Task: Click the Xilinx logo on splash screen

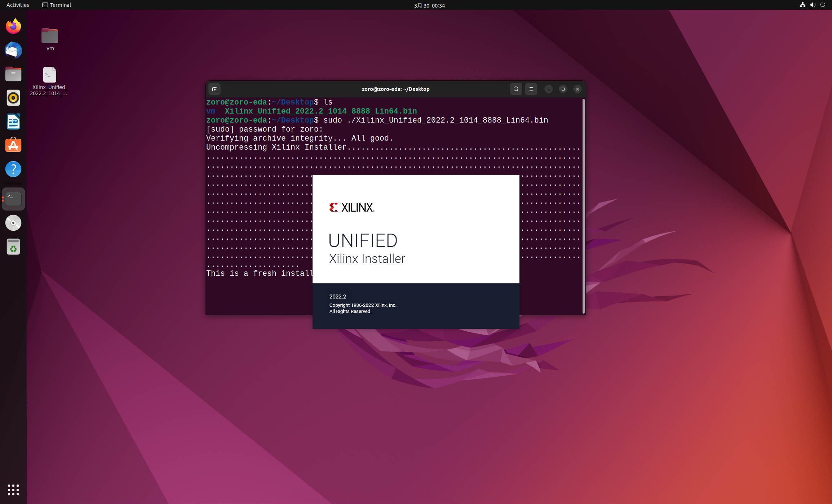Action: pyautogui.click(x=352, y=207)
